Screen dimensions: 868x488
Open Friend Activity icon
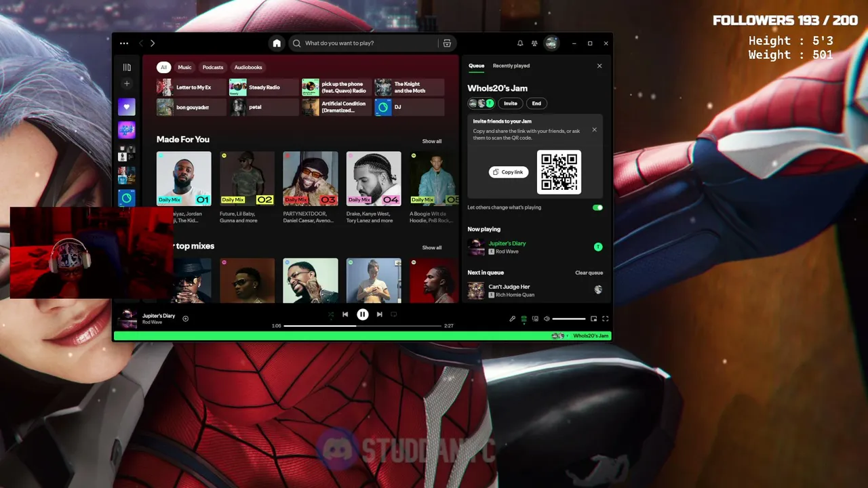point(534,43)
